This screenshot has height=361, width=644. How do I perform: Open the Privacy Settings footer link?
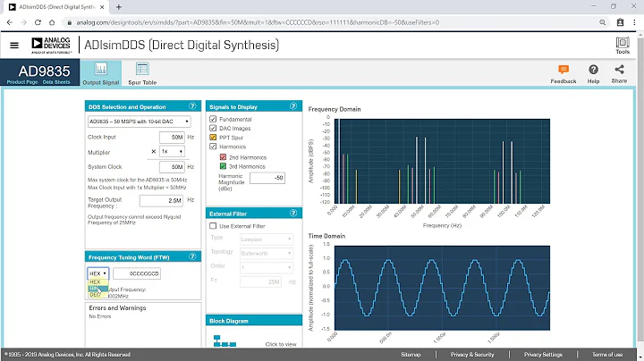tap(543, 355)
